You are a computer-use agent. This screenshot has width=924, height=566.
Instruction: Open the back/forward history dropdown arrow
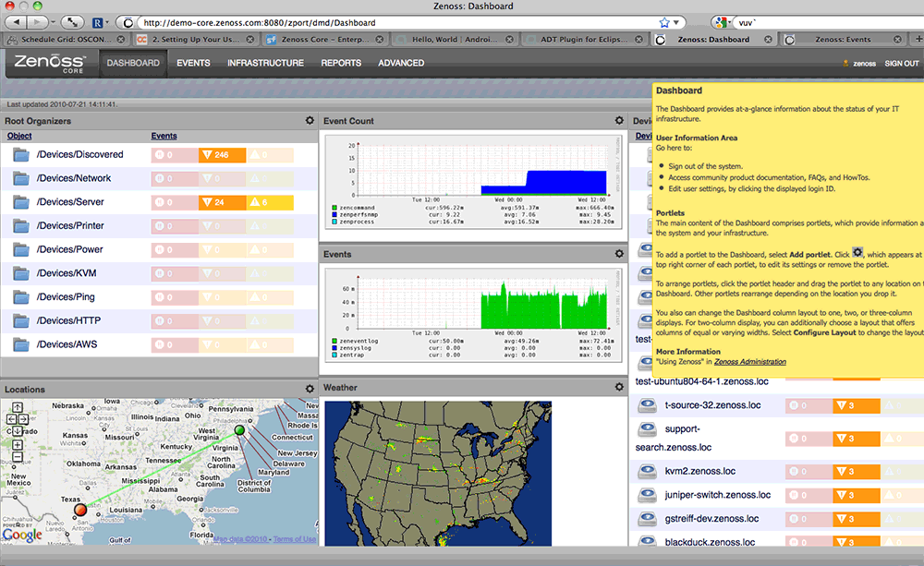(x=53, y=22)
